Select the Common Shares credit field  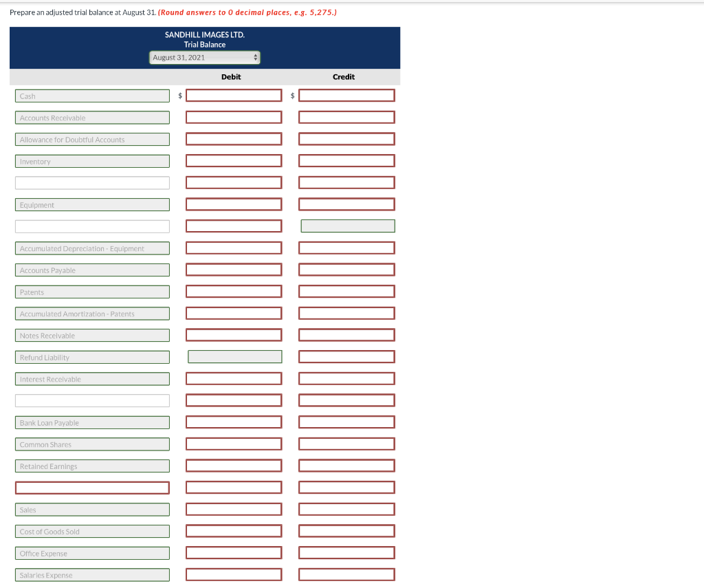click(x=346, y=444)
